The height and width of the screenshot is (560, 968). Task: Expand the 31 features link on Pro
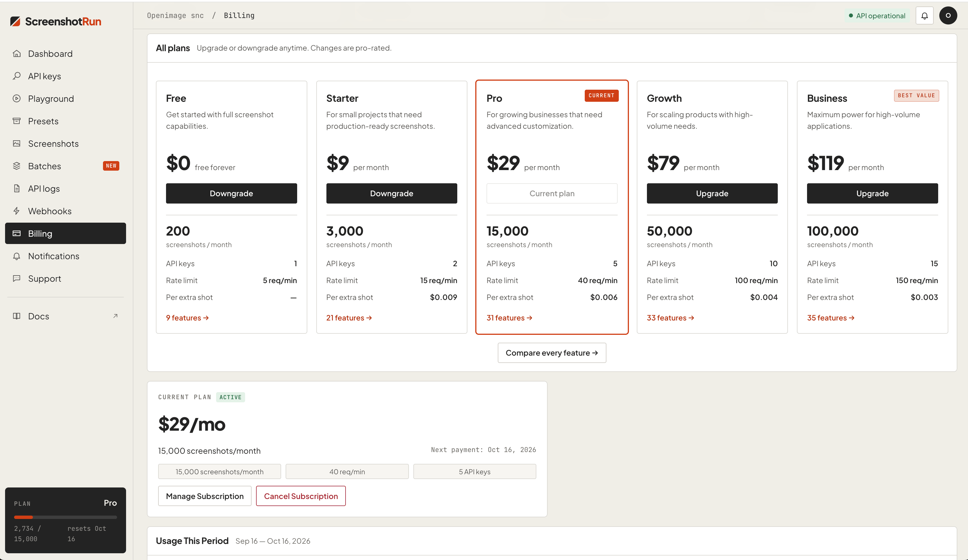[x=509, y=318]
